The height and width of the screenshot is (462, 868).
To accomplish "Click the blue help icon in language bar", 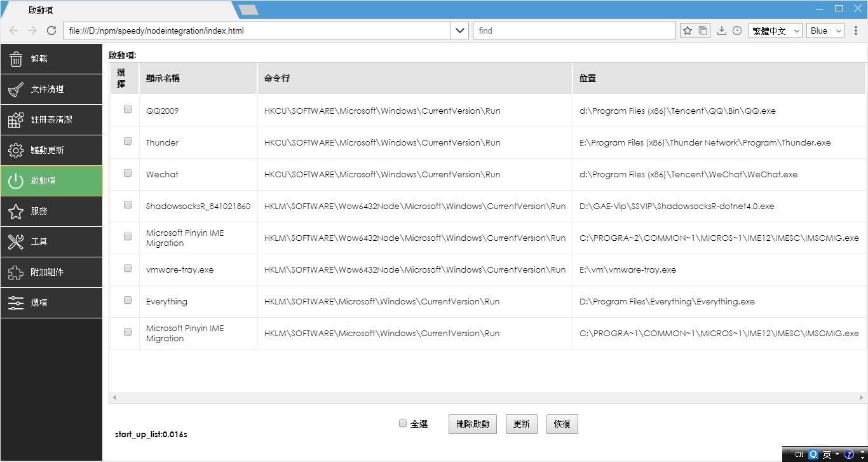I will [848, 455].
